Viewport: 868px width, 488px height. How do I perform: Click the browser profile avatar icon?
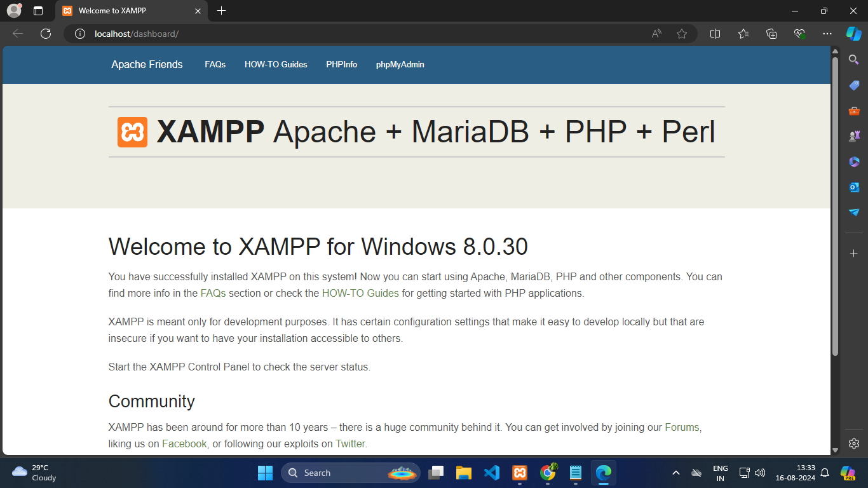[x=14, y=11]
